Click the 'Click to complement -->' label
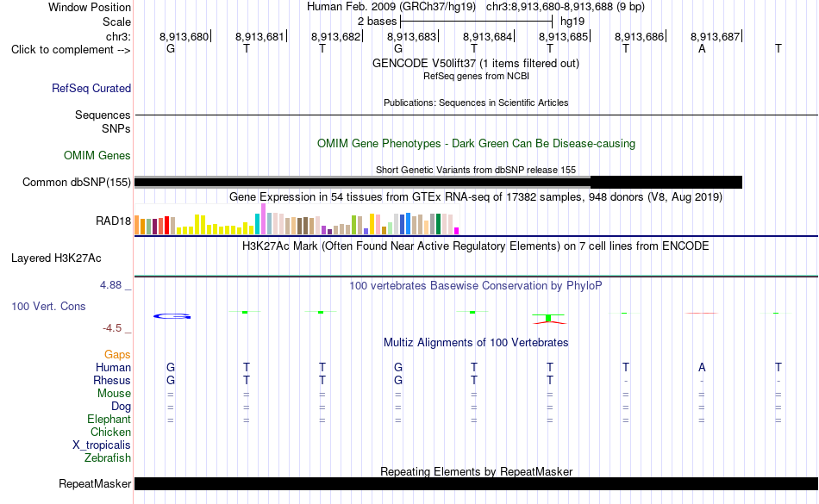This screenshot has width=819, height=504. click(x=71, y=50)
